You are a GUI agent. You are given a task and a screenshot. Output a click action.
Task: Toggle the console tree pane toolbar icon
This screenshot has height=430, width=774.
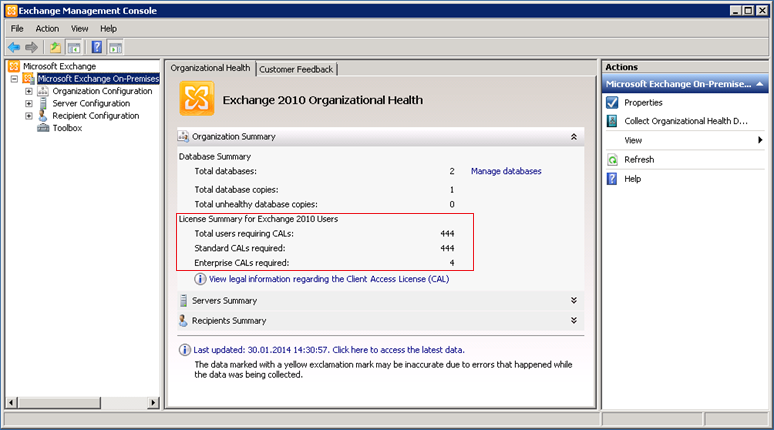74,47
